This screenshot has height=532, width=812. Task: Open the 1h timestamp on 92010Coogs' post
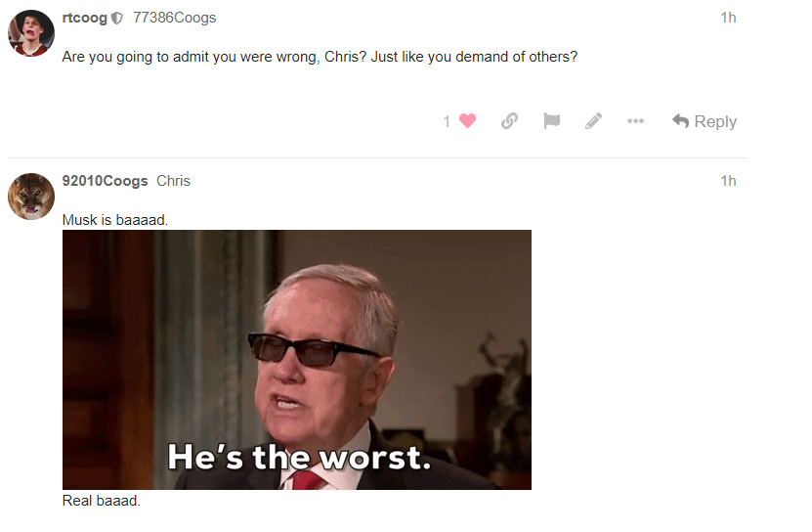point(728,181)
